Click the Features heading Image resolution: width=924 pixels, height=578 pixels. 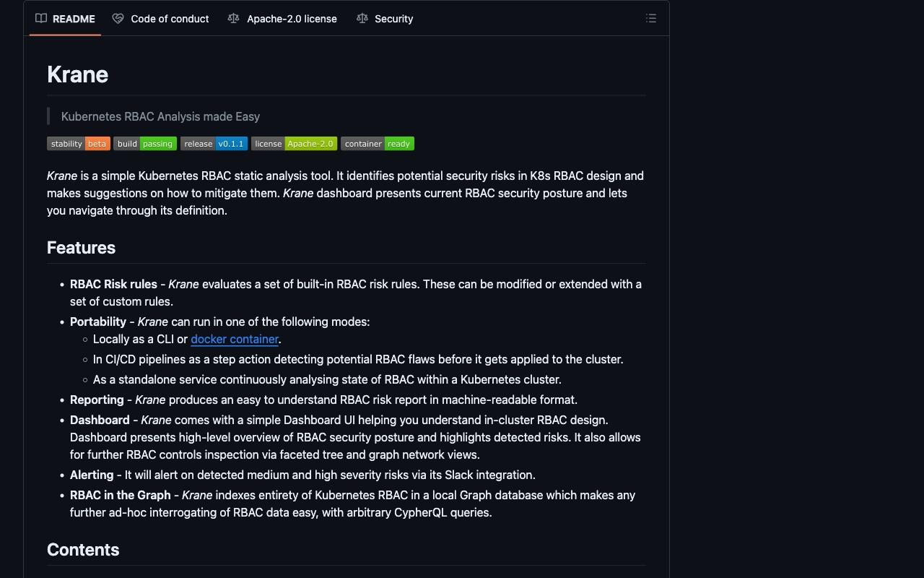tap(81, 248)
